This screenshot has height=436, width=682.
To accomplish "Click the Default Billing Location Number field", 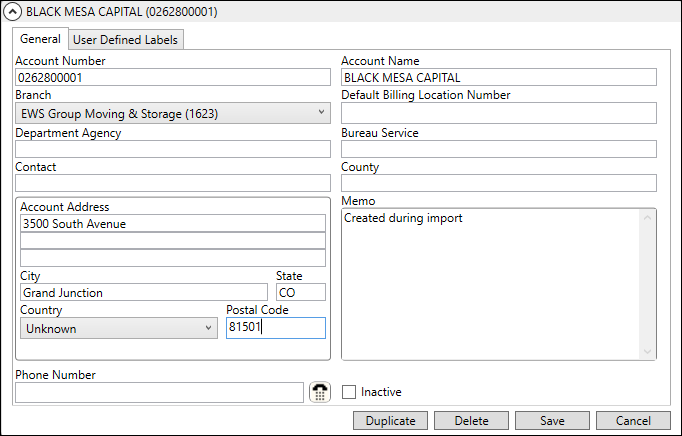I will (498, 113).
